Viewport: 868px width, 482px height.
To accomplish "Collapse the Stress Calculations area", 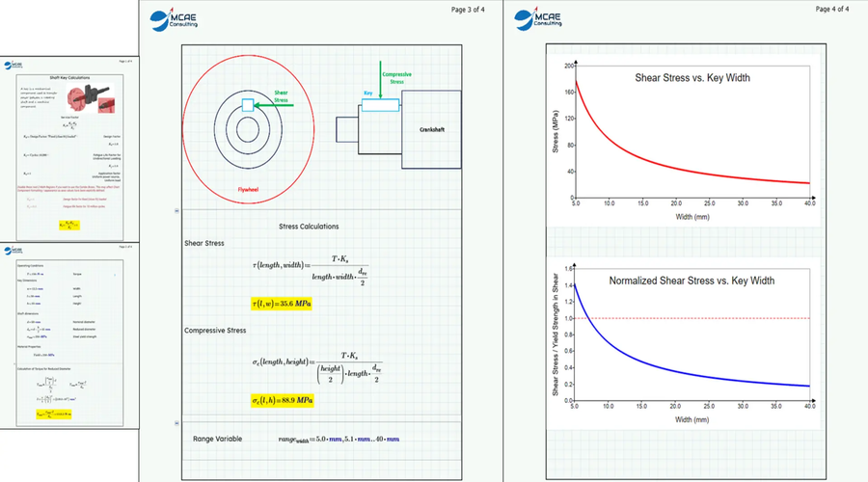I will coord(175,209).
